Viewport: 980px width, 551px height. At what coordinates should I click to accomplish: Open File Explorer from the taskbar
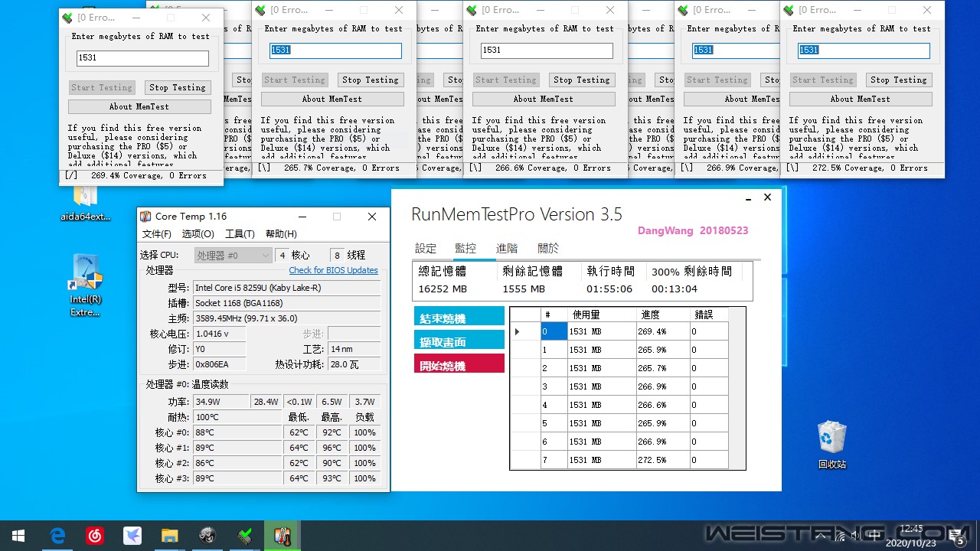point(169,536)
